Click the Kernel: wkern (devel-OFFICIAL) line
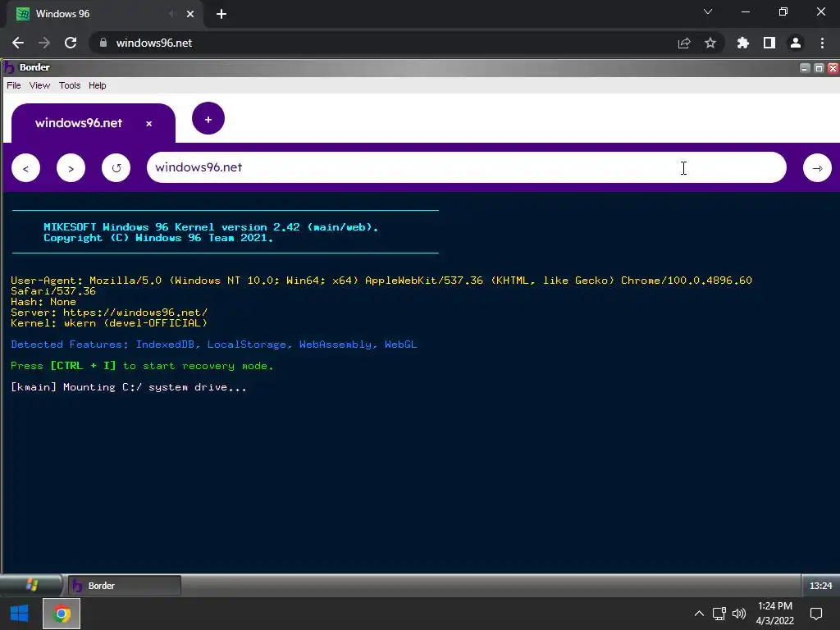 point(109,323)
